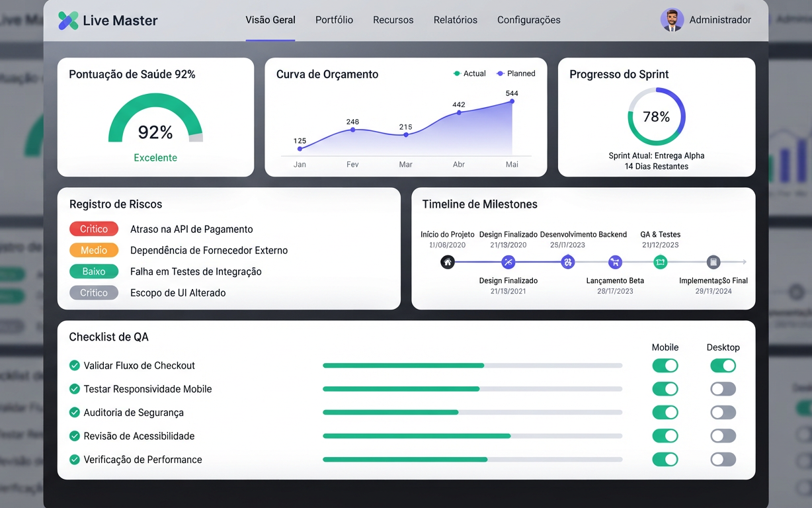Viewport: 812px width, 508px height.
Task: Select the 544 data point for Mai
Action: click(x=512, y=101)
